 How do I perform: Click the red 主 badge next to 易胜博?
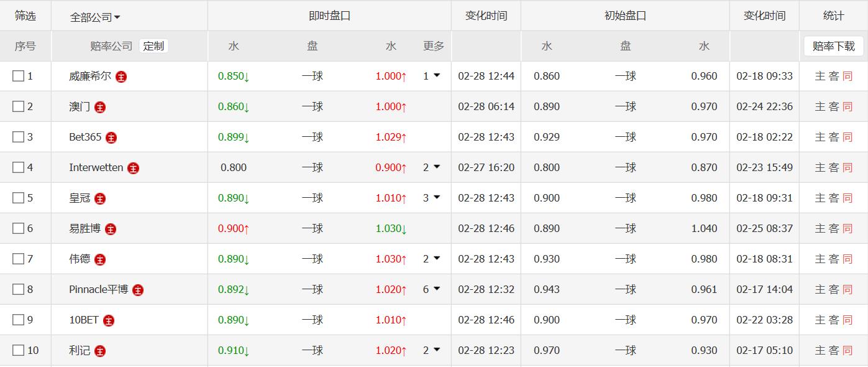pos(111,230)
